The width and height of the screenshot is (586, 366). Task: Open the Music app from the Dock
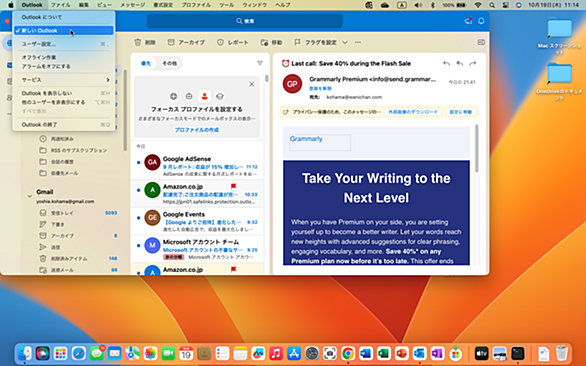coord(276,353)
